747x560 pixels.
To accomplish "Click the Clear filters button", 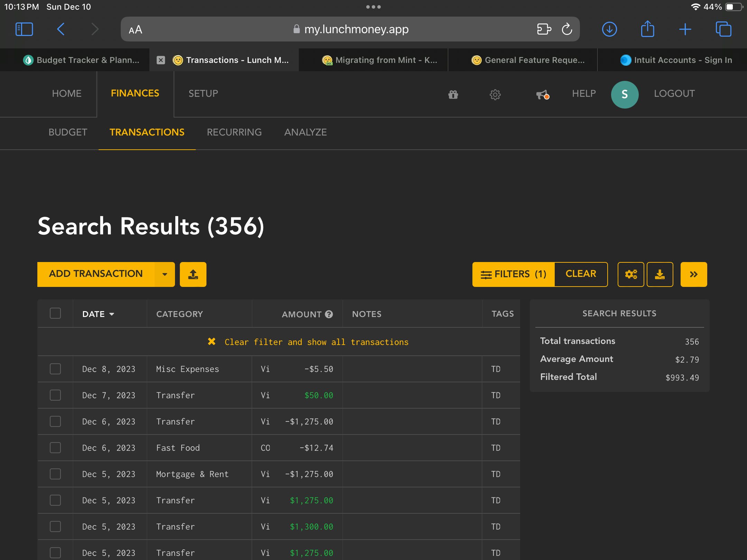I will [581, 274].
